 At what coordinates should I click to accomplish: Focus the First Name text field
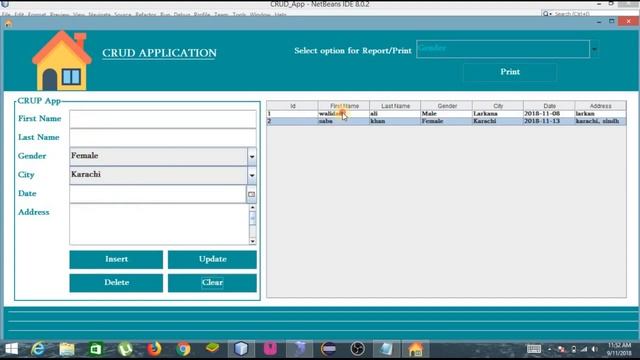coord(163,119)
